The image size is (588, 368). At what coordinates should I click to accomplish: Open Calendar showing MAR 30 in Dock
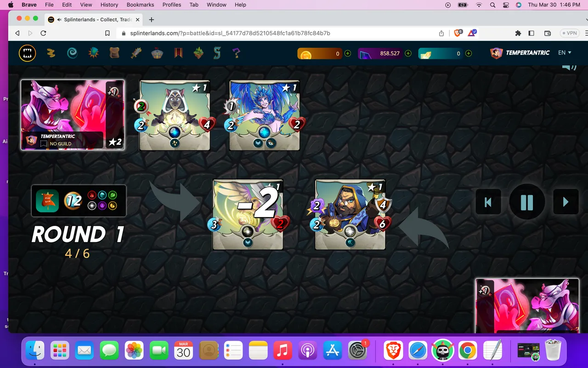tap(184, 351)
